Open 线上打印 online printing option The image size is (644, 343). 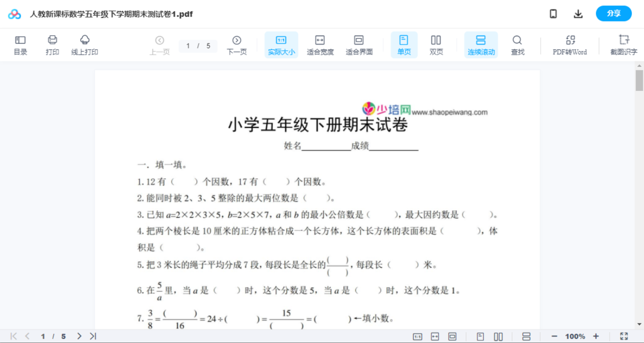[85, 45]
